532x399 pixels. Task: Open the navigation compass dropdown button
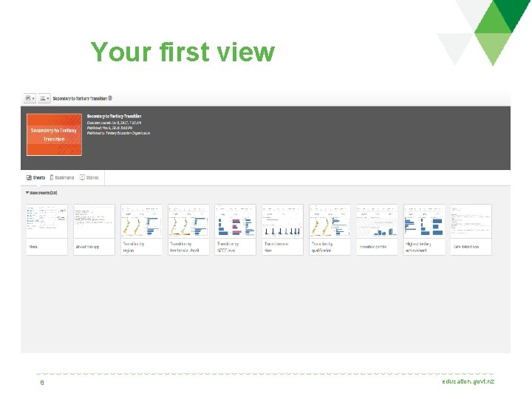pyautogui.click(x=30, y=98)
